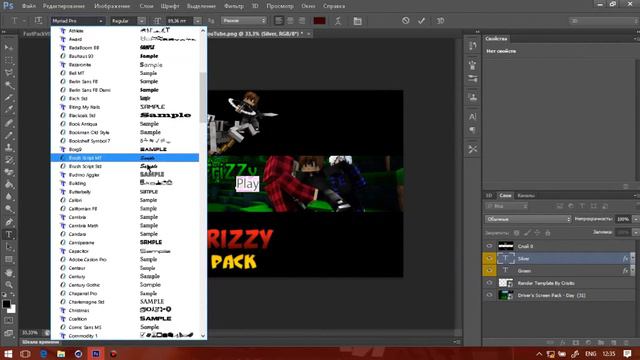Click the foreground color swatch
The image size is (640, 360).
point(6,304)
